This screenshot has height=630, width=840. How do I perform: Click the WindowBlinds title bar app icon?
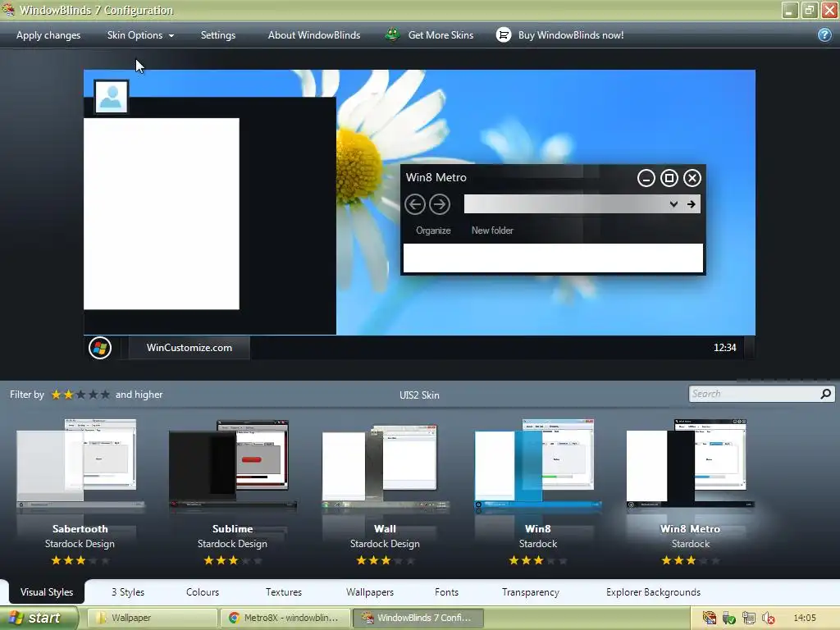click(8, 10)
